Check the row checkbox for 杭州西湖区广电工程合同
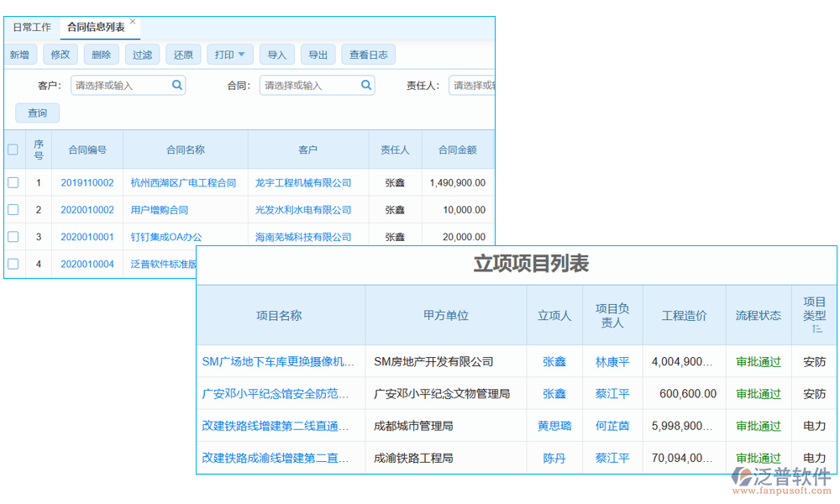The height and width of the screenshot is (504, 840). [x=13, y=182]
